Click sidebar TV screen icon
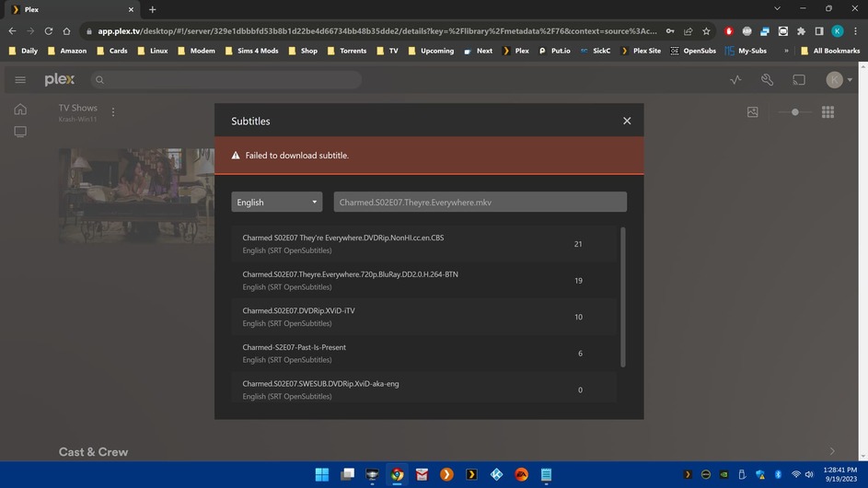The height and width of the screenshot is (488, 868). pos(20,132)
